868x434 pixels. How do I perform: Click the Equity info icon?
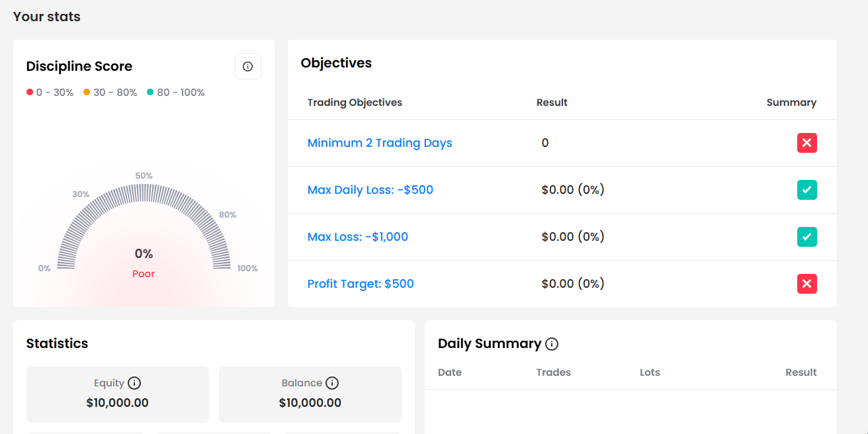pyautogui.click(x=134, y=383)
